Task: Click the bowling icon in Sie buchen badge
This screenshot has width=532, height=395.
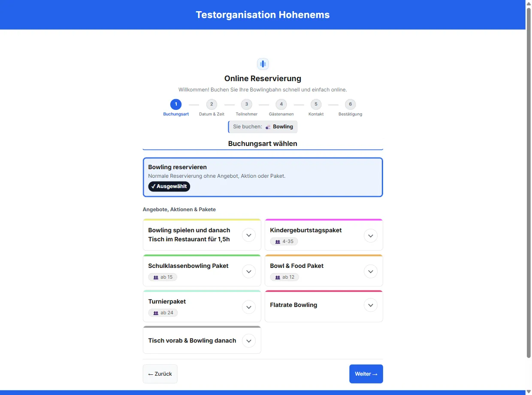Action: [x=268, y=127]
